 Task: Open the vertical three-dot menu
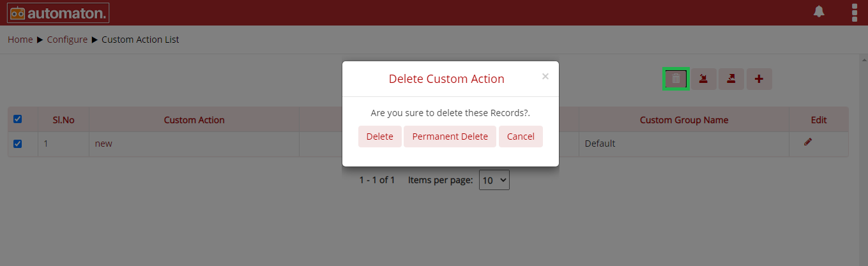[855, 12]
